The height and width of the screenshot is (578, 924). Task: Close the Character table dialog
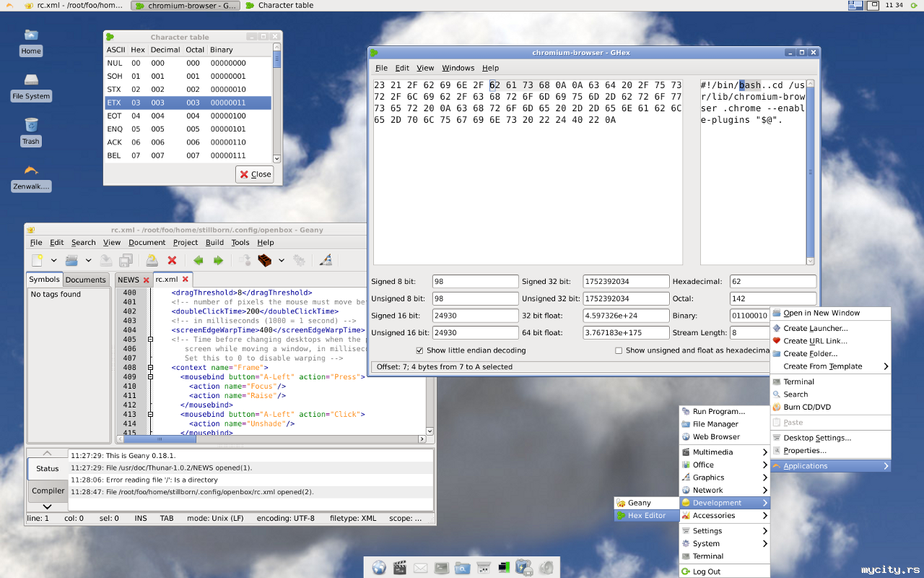(x=255, y=174)
